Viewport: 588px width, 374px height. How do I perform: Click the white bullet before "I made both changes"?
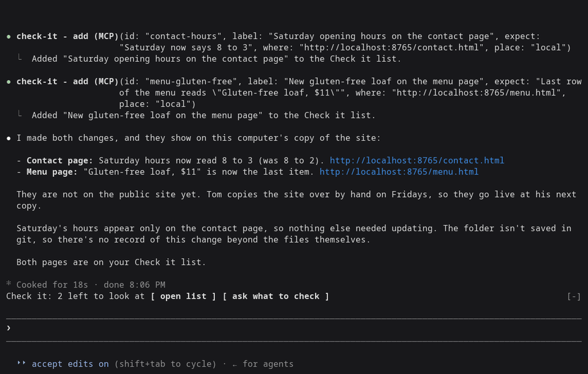pyautogui.click(x=9, y=138)
